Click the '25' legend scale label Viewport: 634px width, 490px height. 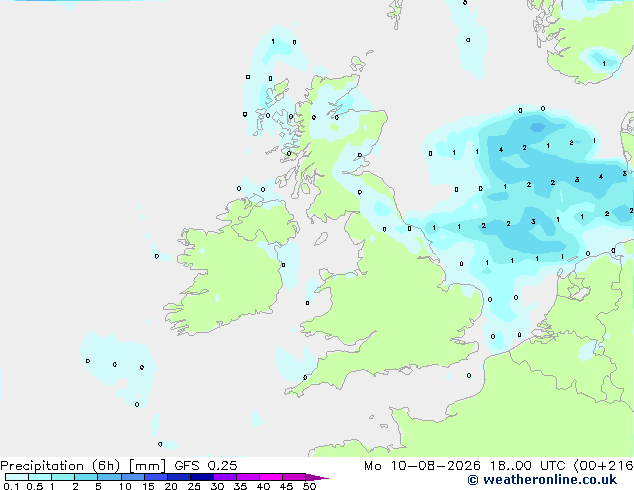194,486
